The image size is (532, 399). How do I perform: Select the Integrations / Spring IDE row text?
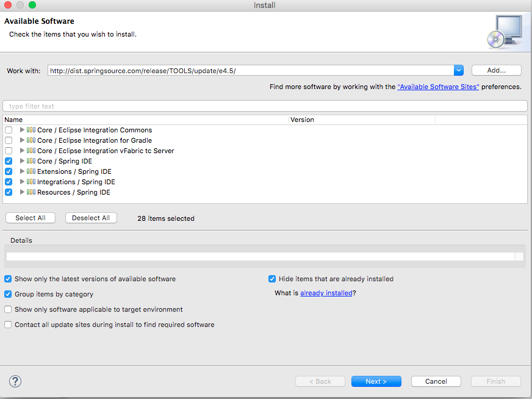[76, 182]
